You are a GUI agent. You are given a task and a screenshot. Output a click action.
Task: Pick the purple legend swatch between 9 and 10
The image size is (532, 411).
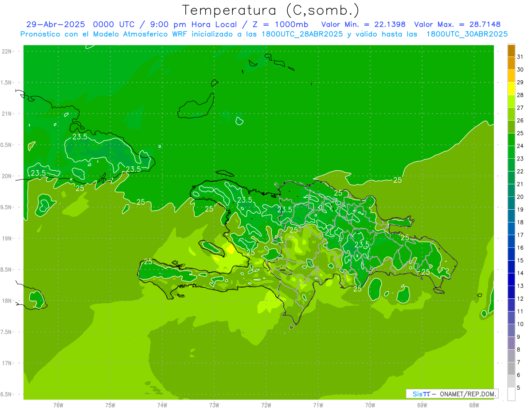coord(511,330)
